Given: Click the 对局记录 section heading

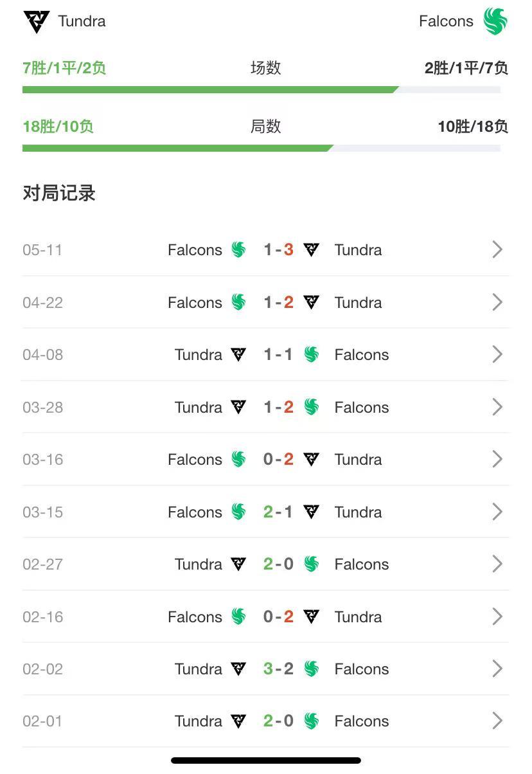Looking at the screenshot, I should [59, 194].
